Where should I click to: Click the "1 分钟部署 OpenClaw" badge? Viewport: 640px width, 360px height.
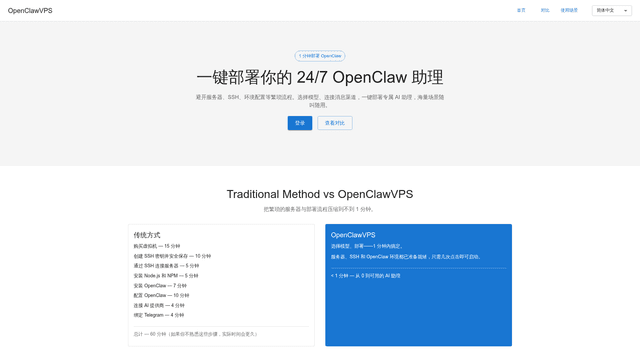tap(320, 56)
